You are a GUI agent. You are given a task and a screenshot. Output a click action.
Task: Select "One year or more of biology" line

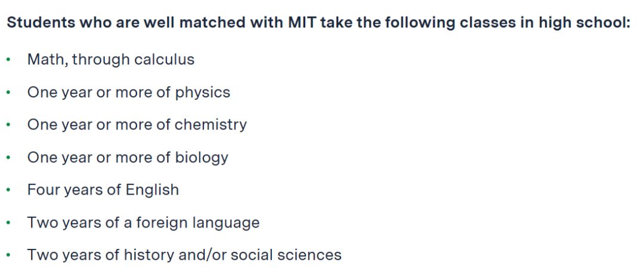128,158
